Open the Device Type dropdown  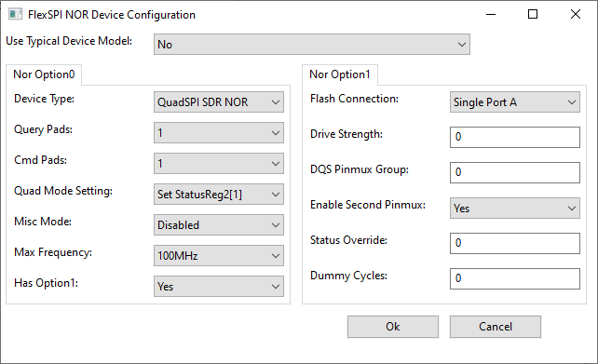(219, 101)
